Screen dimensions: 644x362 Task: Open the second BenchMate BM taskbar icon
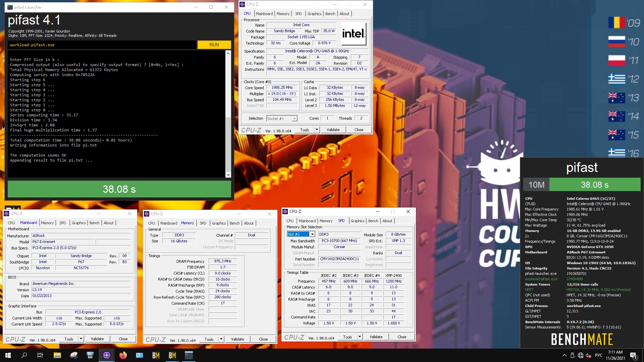172,355
